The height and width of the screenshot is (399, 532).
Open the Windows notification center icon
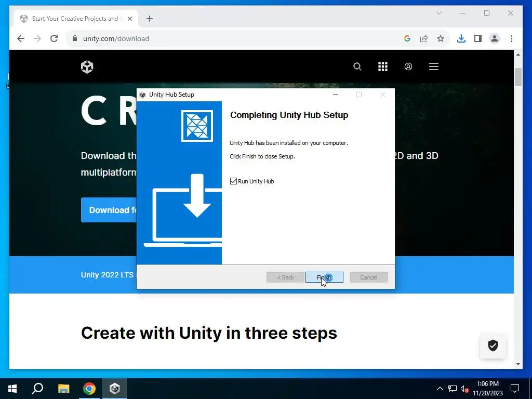pos(515,389)
